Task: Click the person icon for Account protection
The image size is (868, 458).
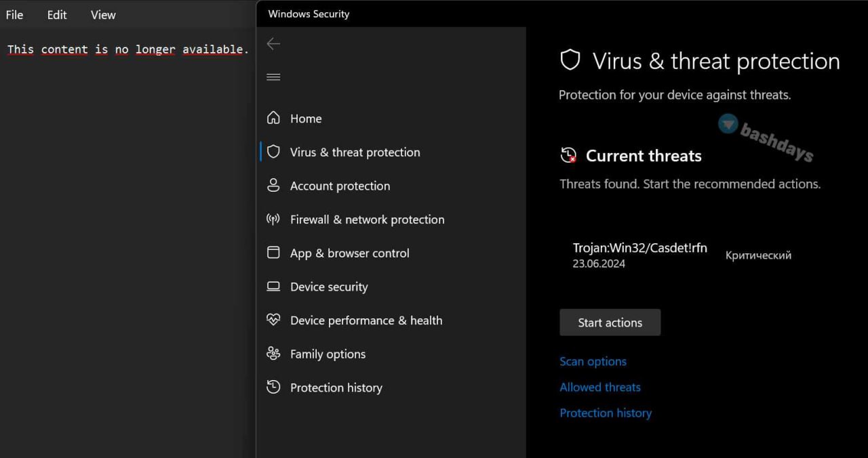Action: click(x=273, y=185)
